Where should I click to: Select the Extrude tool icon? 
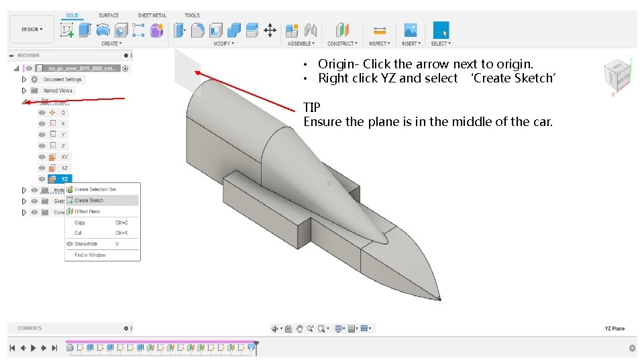pyautogui.click(x=85, y=30)
